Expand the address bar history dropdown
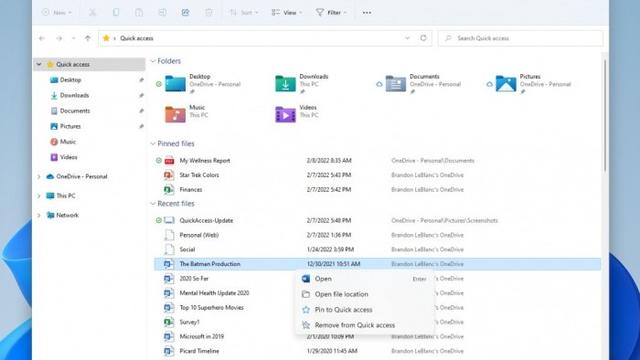 [407, 38]
